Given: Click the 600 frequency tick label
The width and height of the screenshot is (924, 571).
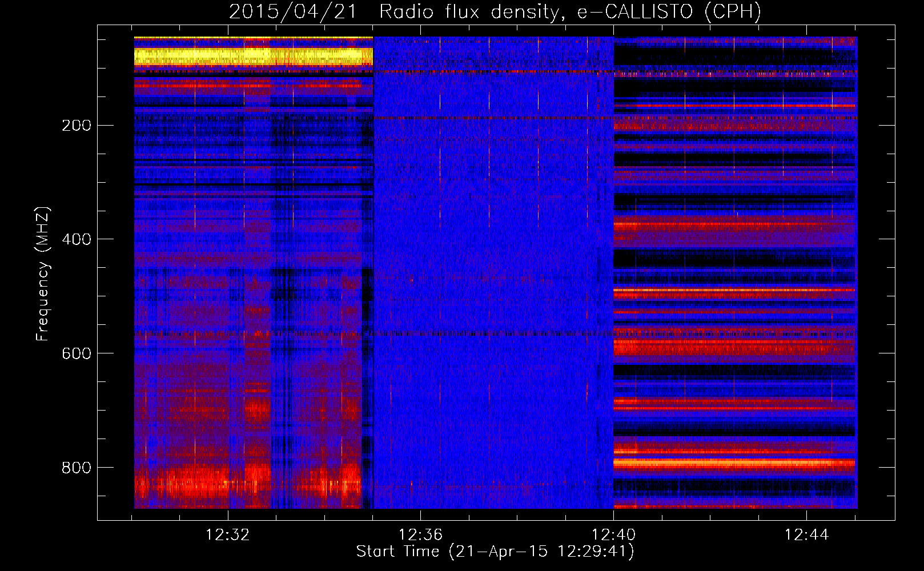Looking at the screenshot, I should pos(77,353).
